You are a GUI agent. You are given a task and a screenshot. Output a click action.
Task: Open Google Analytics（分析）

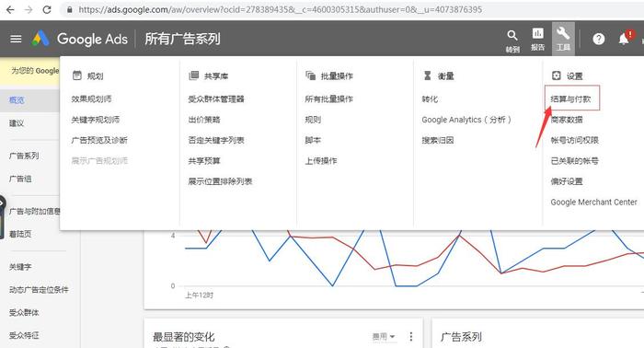466,120
